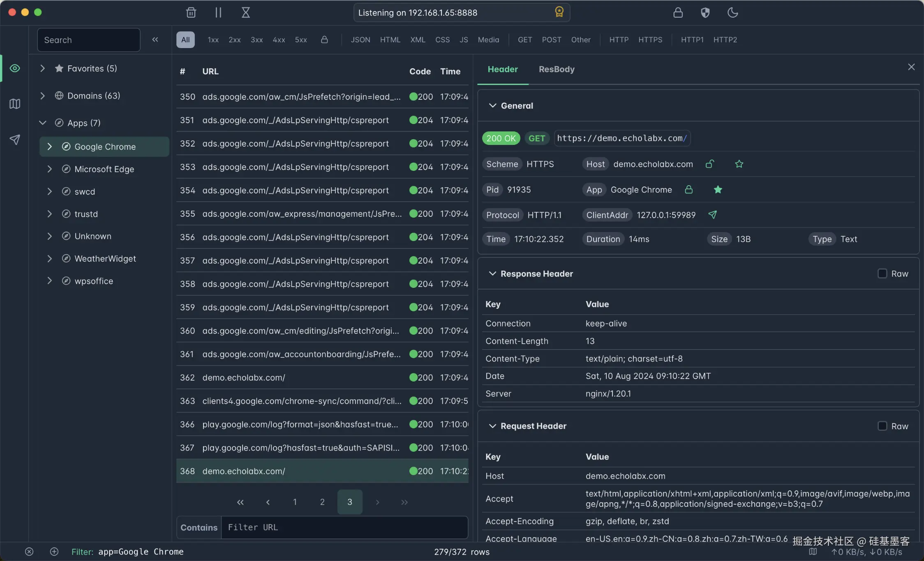The width and height of the screenshot is (924, 561).
Task: Click the pause capture icon in the toolbar
Action: point(218,12)
